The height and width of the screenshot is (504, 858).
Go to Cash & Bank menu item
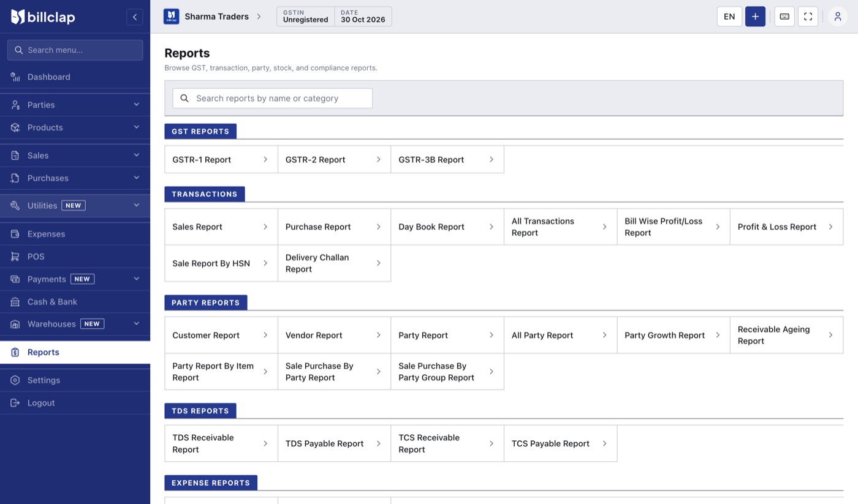point(75,302)
